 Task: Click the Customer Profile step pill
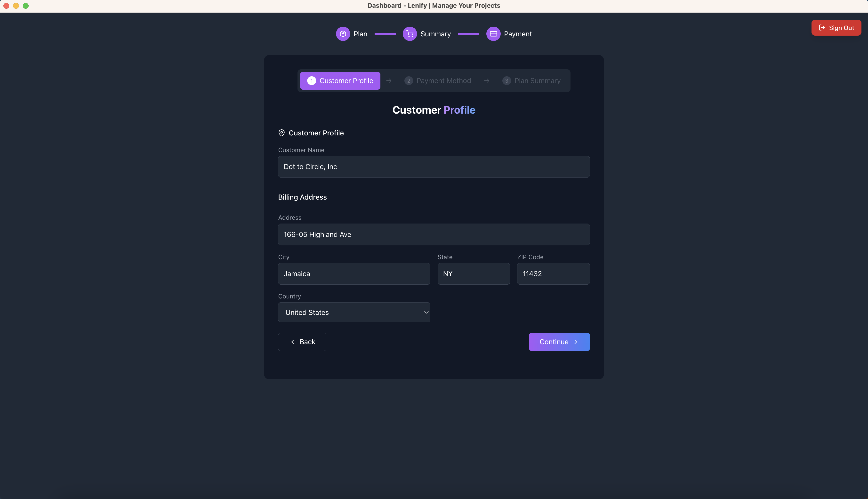tap(340, 80)
